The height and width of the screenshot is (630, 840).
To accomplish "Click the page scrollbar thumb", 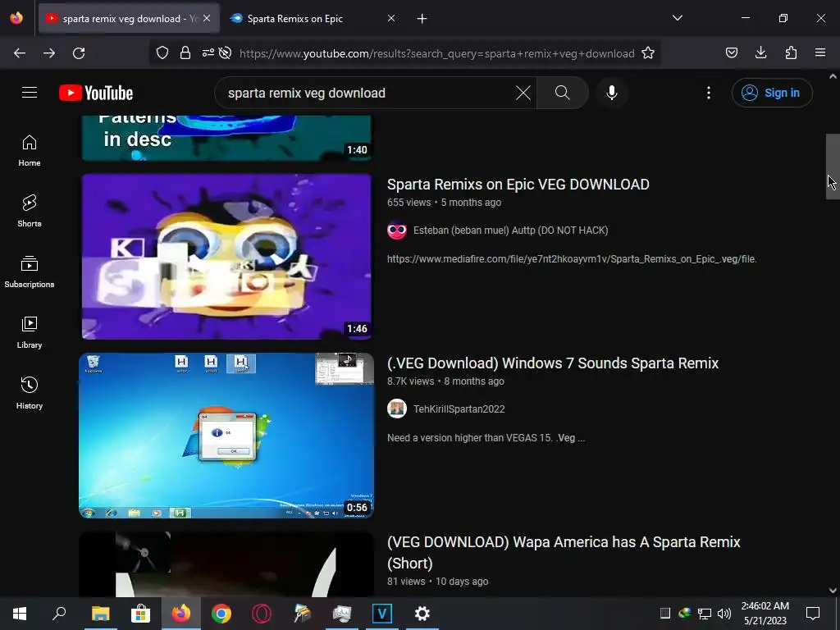I will click(x=833, y=166).
